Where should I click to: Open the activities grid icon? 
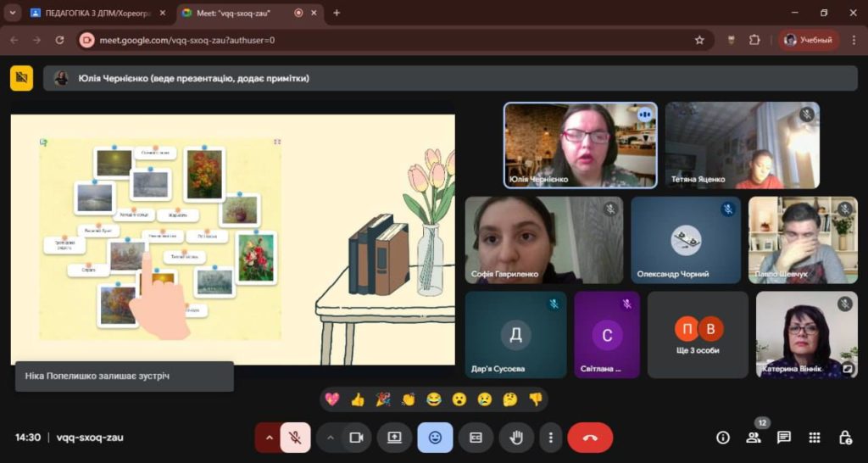[815, 438]
